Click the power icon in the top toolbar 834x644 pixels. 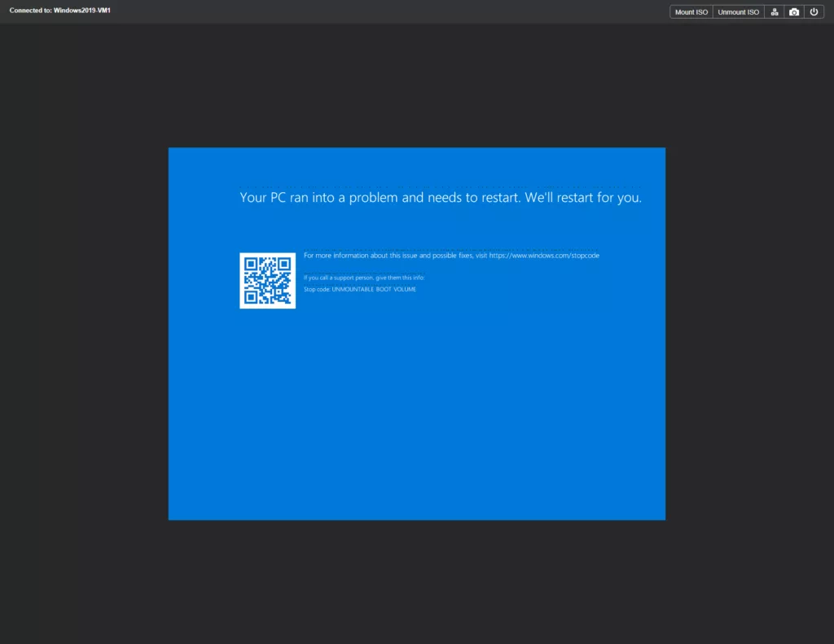(814, 12)
